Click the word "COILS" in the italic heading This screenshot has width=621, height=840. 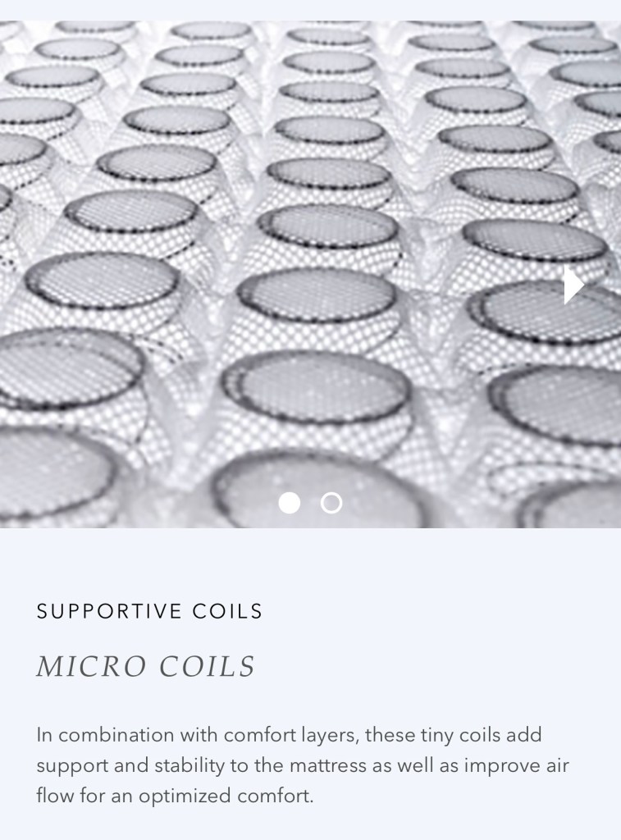[x=208, y=666]
